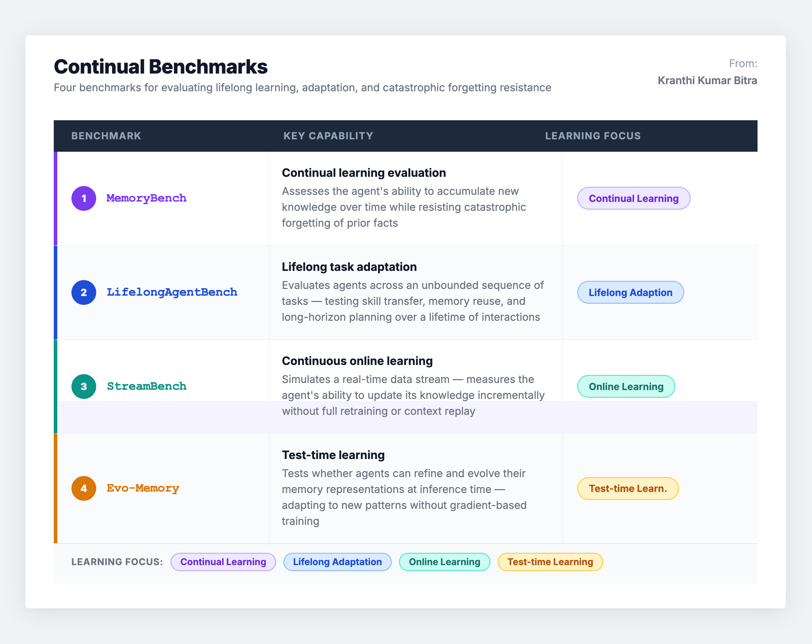Click the purple number 1 circle
The height and width of the screenshot is (644, 812).
pos(83,198)
